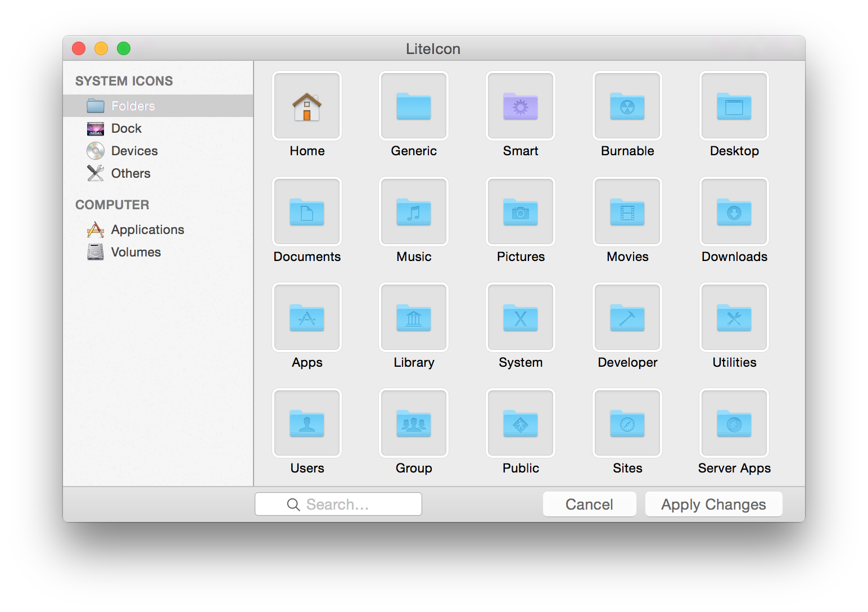Select the Desktop folder icon
Image resolution: width=868 pixels, height=612 pixels.
(734, 106)
